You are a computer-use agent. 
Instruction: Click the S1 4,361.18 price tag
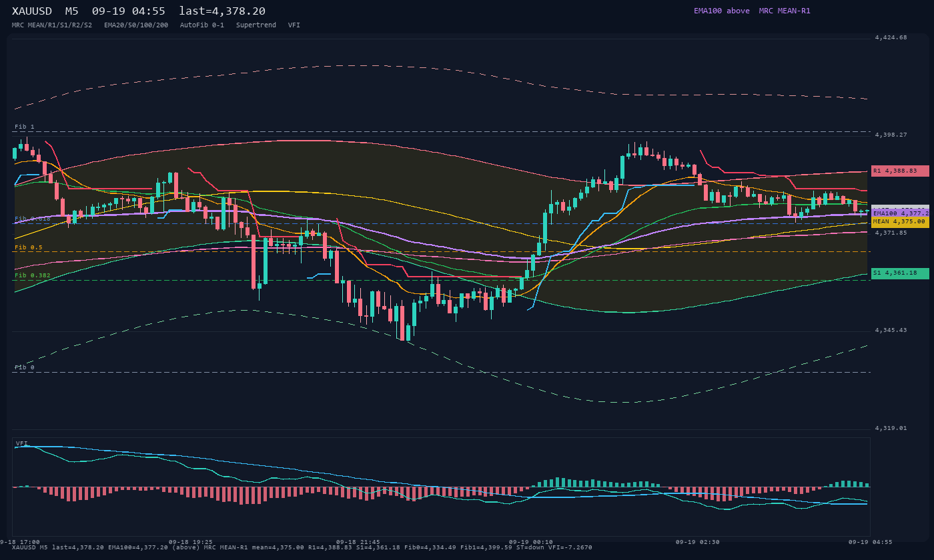(900, 273)
